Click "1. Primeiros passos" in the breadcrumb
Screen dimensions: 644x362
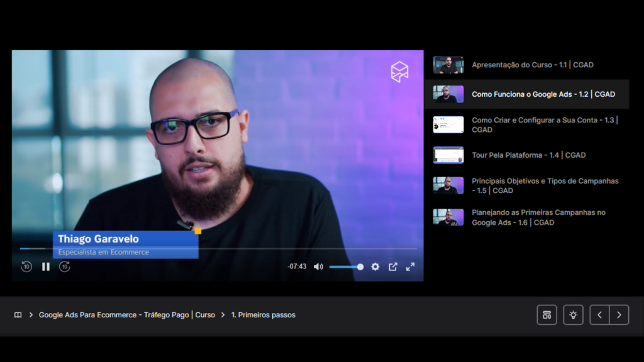[x=262, y=314]
